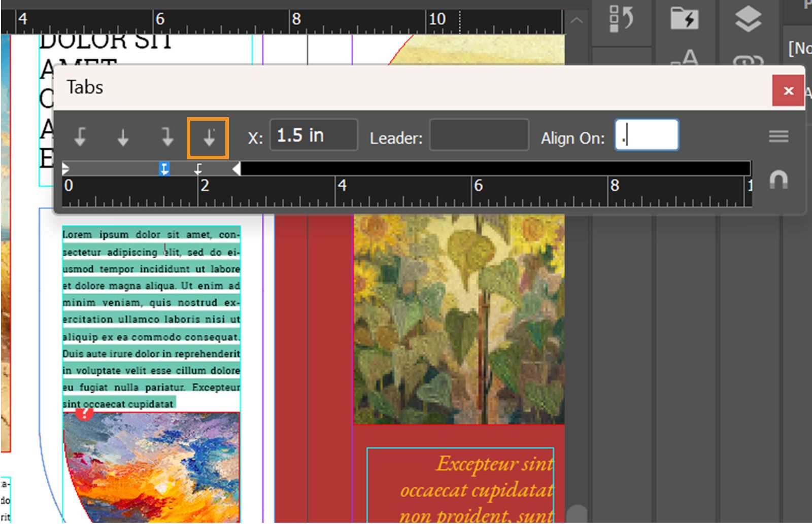
Task: Click the line 'in voluptate velit esse cillum dolore'
Action: pos(151,370)
